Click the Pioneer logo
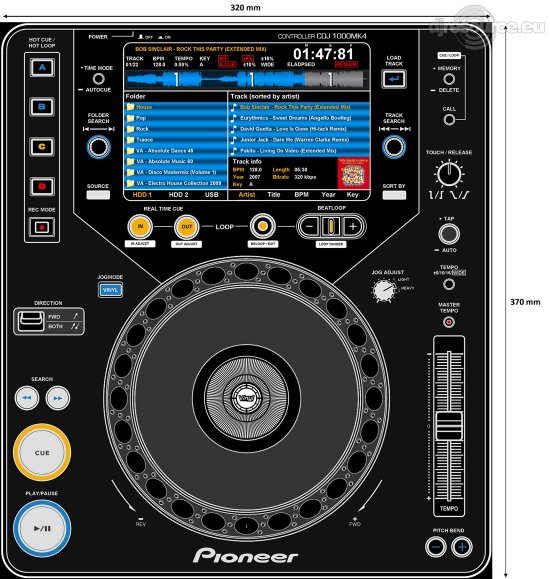This screenshot has width=550, height=579. click(246, 556)
